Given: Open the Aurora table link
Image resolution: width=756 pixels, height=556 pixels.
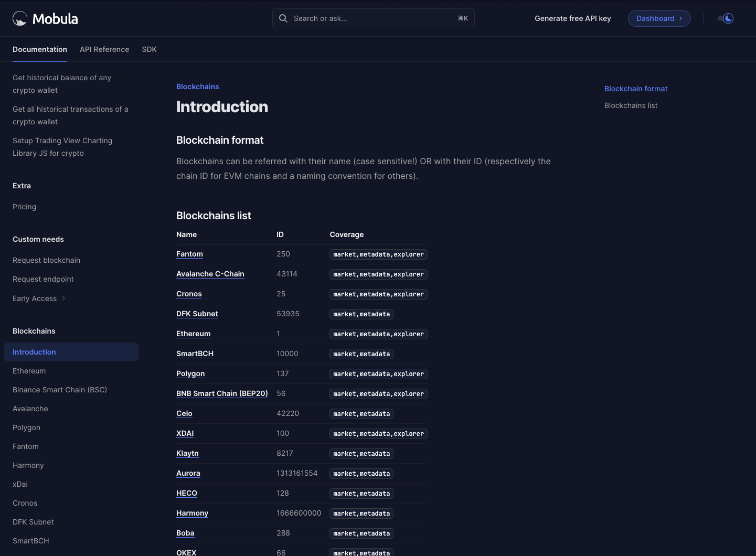Looking at the screenshot, I should click(188, 473).
